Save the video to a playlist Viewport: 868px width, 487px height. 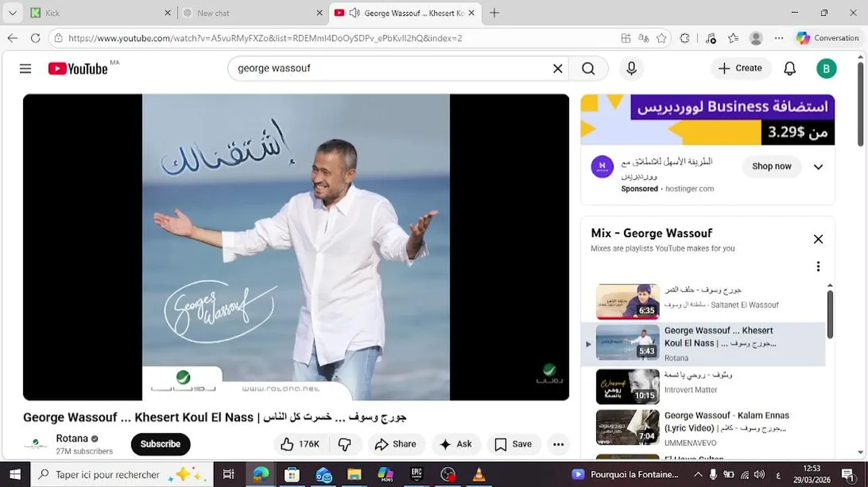[513, 444]
